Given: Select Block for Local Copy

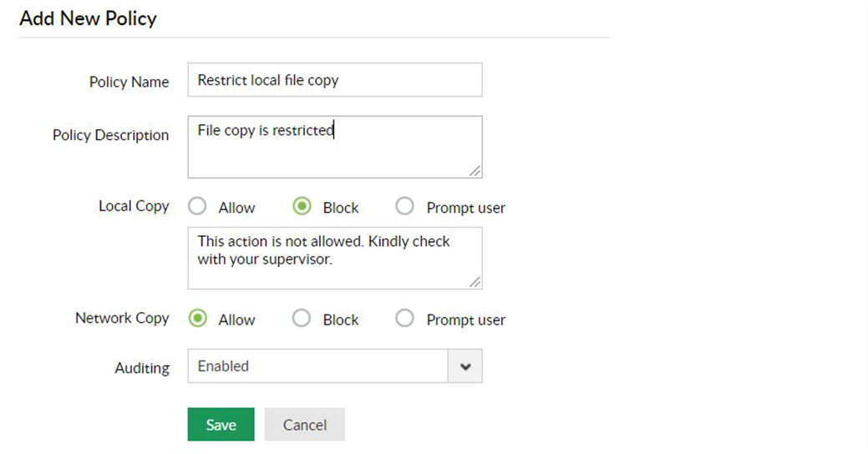Looking at the screenshot, I should (x=302, y=206).
